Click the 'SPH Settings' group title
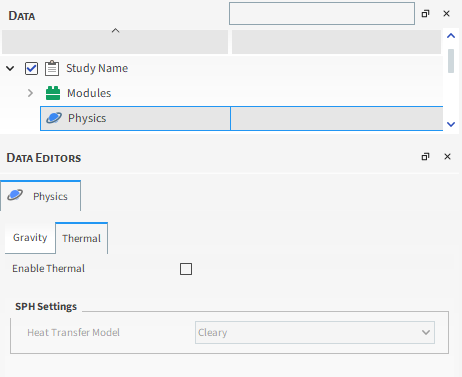The image size is (462, 377). point(46,306)
